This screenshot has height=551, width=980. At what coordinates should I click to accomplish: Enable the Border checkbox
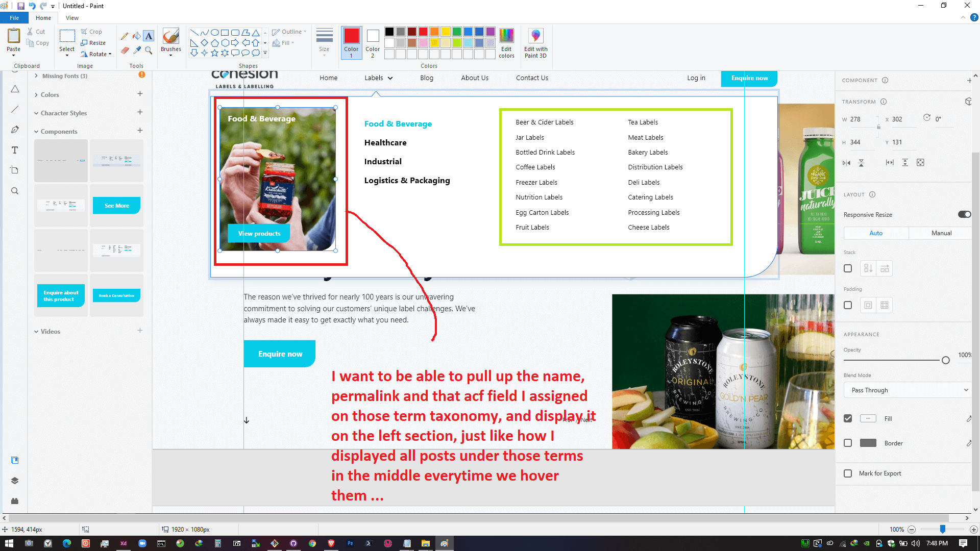848,443
